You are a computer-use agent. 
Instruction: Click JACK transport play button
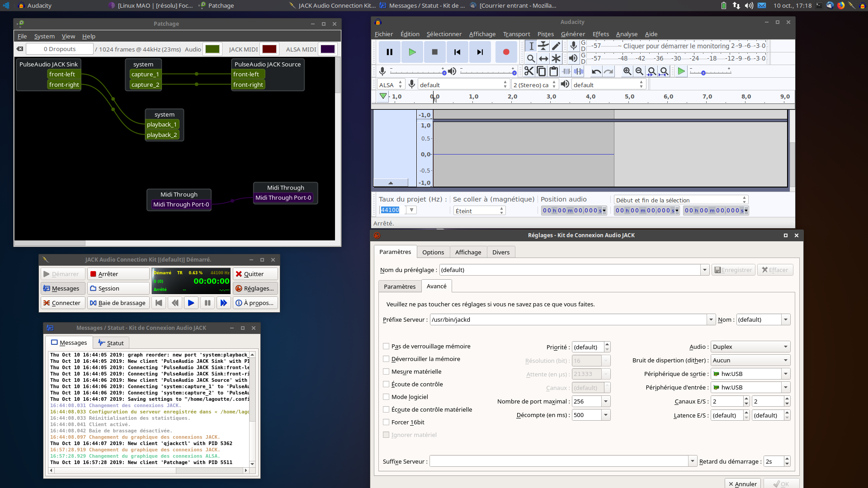tap(191, 303)
